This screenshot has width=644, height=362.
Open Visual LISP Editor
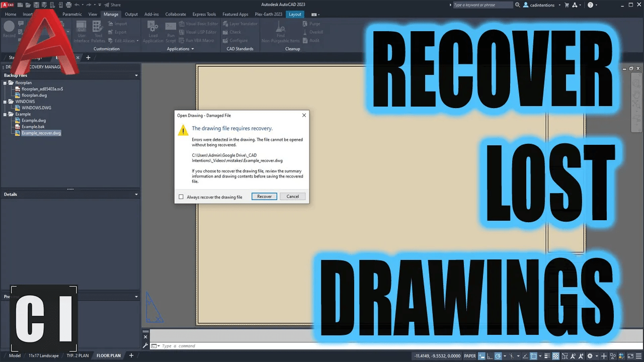pyautogui.click(x=198, y=32)
